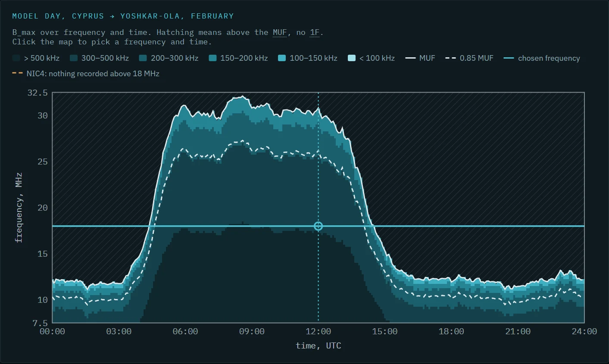Click the 'chosen frequency' legend label
This screenshot has width=609, height=364.
coord(549,58)
